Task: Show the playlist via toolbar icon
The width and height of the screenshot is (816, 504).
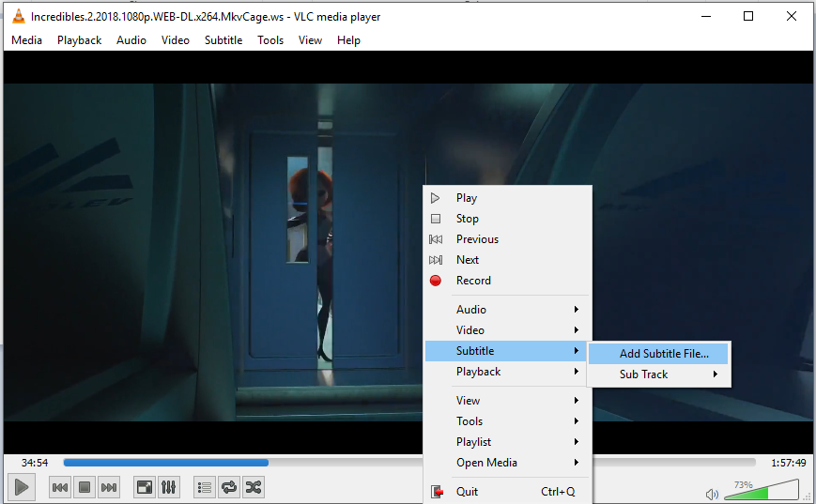Action: (x=205, y=487)
